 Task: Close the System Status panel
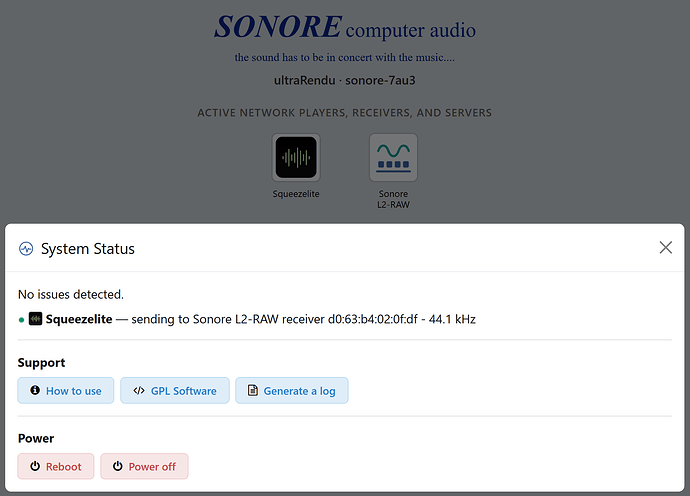(x=665, y=247)
